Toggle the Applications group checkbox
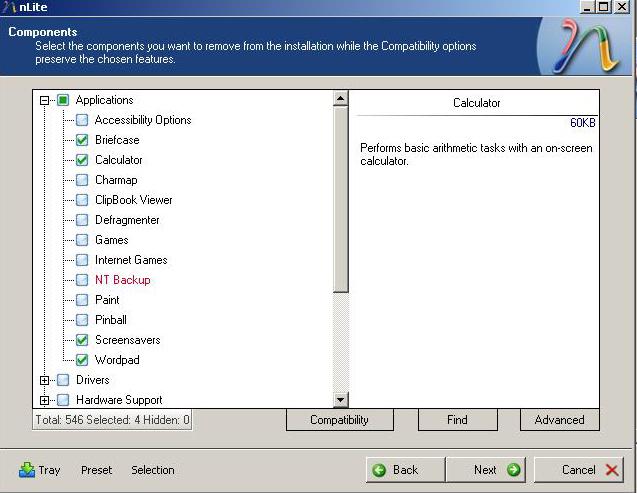 click(63, 100)
